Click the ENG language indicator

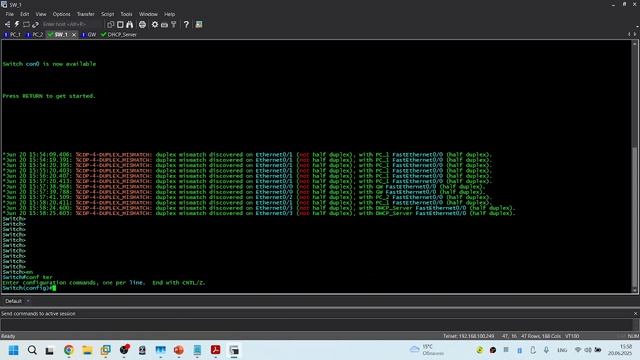pyautogui.click(x=562, y=350)
